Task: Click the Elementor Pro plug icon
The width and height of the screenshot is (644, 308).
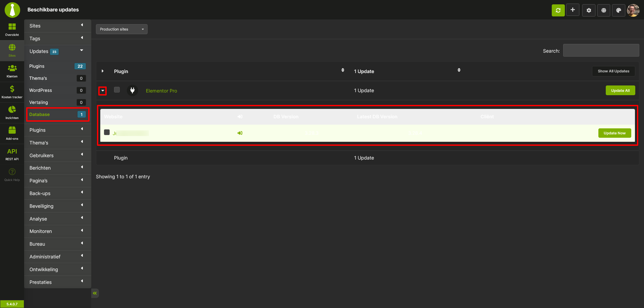Action: tap(132, 90)
